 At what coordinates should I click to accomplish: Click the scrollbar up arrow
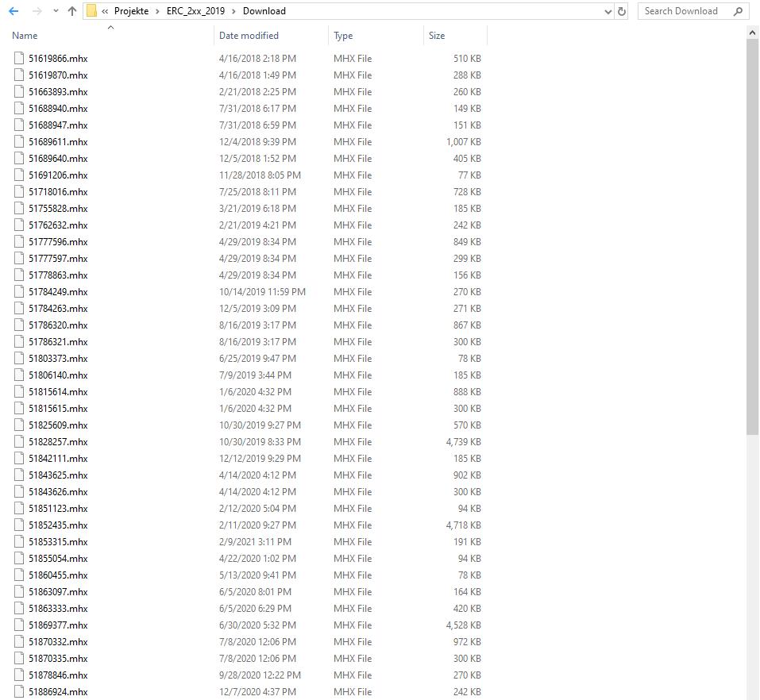pyautogui.click(x=752, y=33)
